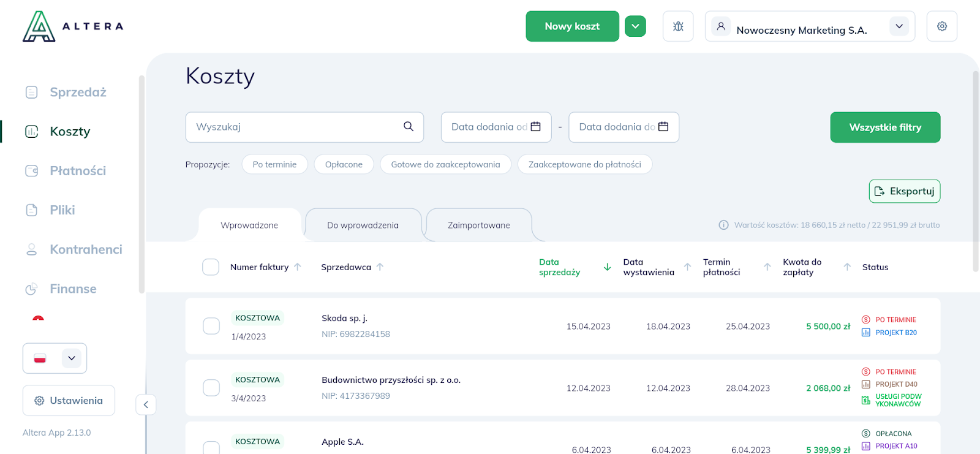This screenshot has height=454, width=980.
Task: Sort by Kwota do zapłaty arrow
Action: click(x=847, y=267)
